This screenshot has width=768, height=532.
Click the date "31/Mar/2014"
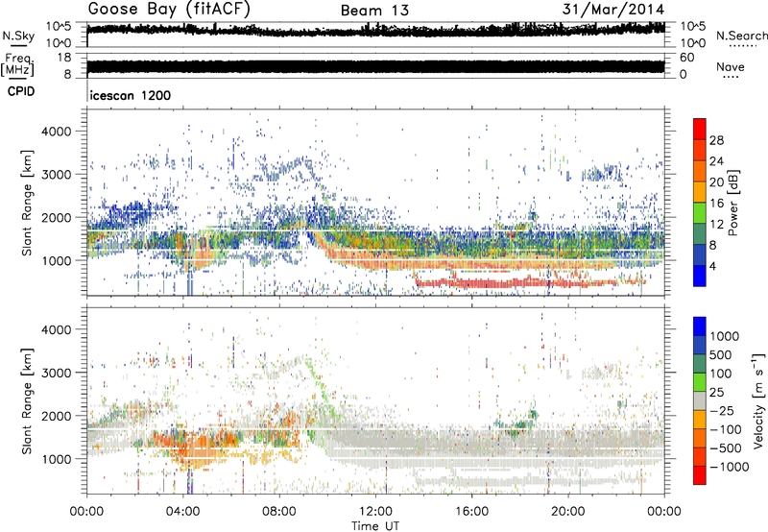point(613,10)
